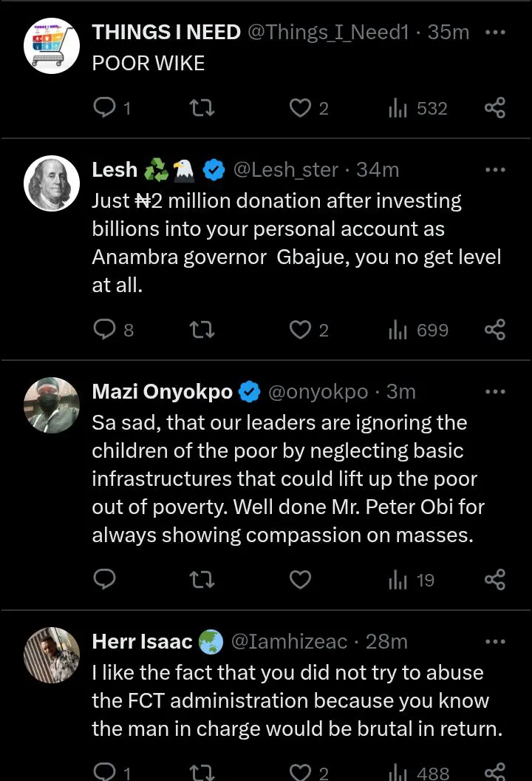
Task: Reply to Lesh's tweet
Action: point(105,330)
